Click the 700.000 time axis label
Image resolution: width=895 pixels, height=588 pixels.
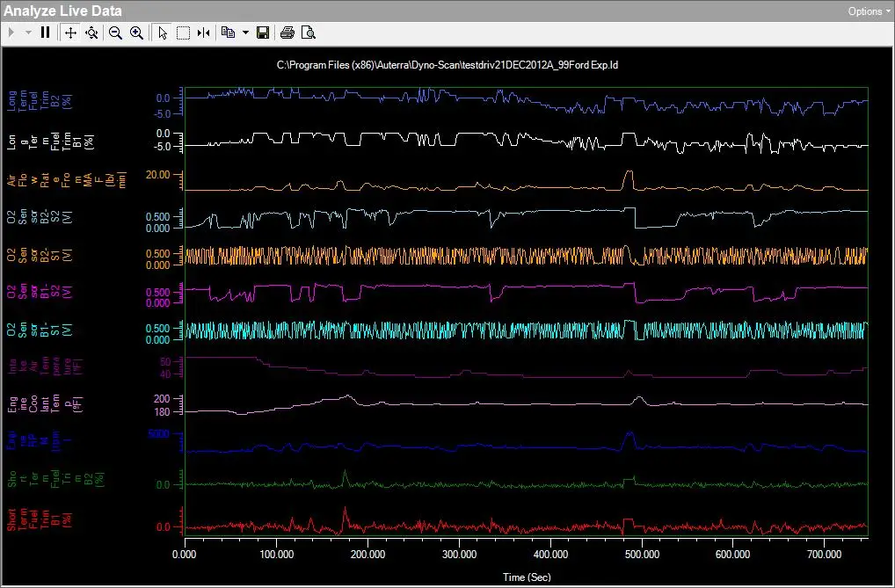[825, 555]
